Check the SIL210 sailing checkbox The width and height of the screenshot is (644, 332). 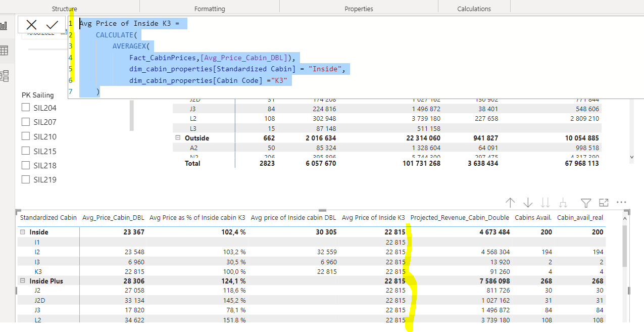[x=26, y=136]
